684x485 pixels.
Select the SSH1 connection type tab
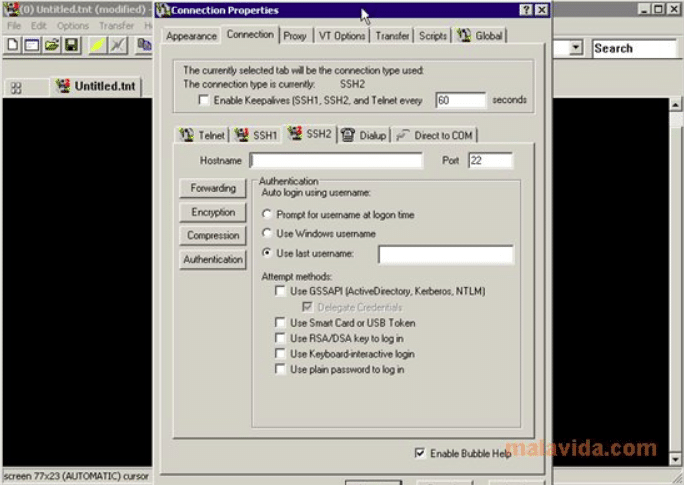pos(256,135)
